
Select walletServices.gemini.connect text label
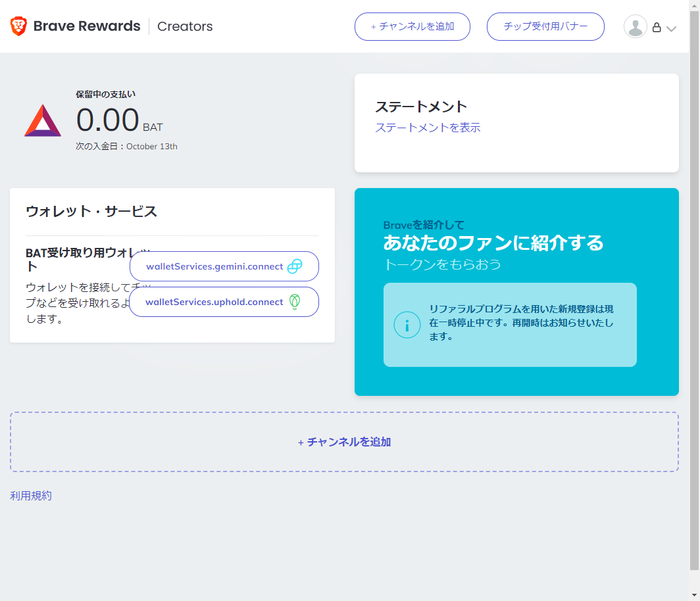214,266
